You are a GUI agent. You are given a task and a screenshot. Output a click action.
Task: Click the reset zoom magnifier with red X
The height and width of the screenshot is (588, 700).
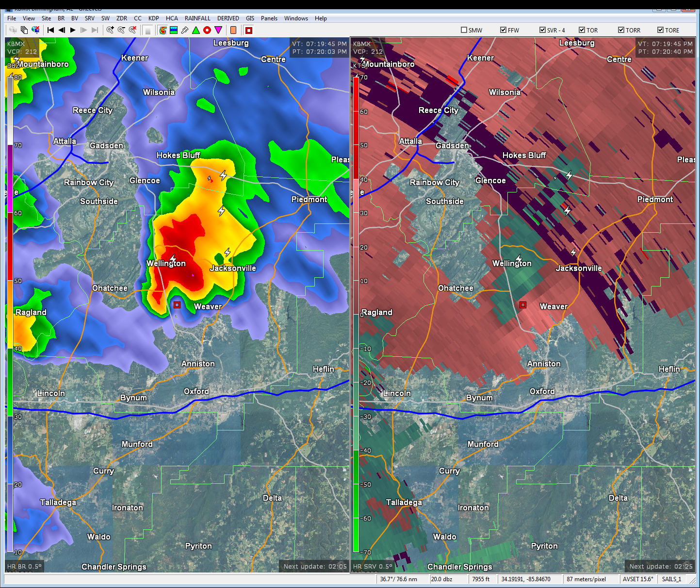click(x=132, y=30)
